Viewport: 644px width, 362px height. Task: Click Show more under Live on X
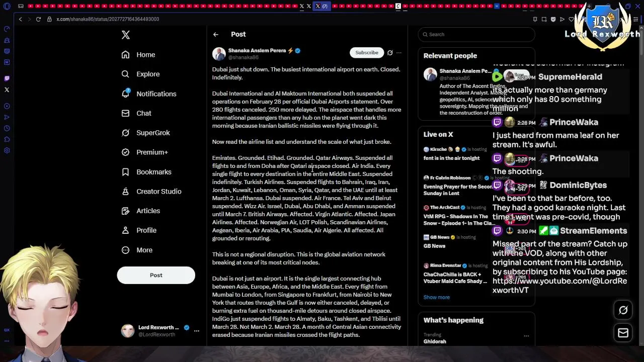pyautogui.click(x=436, y=297)
